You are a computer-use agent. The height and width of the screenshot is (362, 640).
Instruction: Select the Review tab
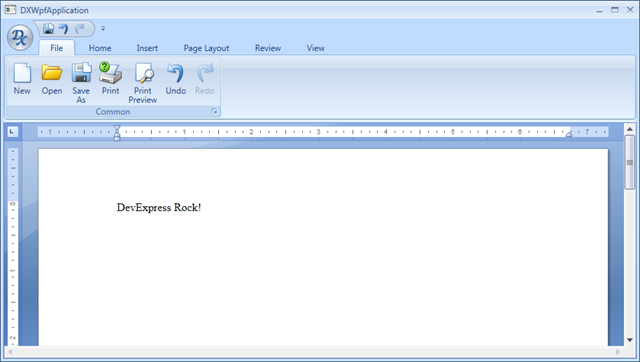pos(268,48)
